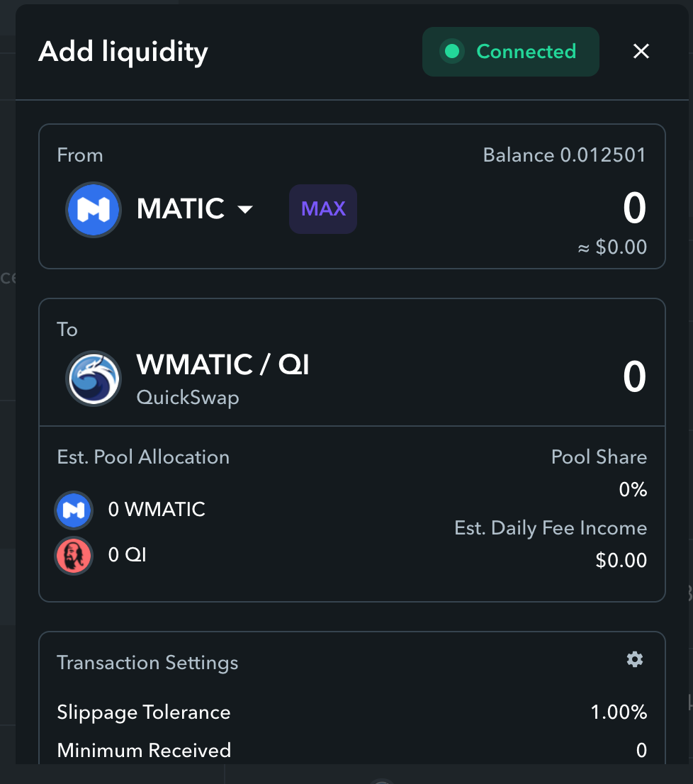
Task: Click the QI token red icon
Action: [x=74, y=556]
